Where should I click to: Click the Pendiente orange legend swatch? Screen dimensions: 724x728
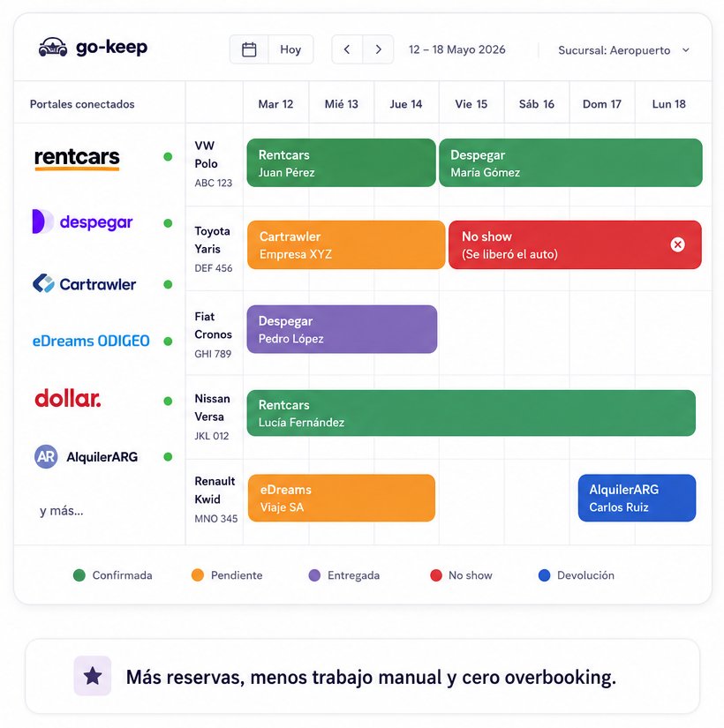click(198, 574)
